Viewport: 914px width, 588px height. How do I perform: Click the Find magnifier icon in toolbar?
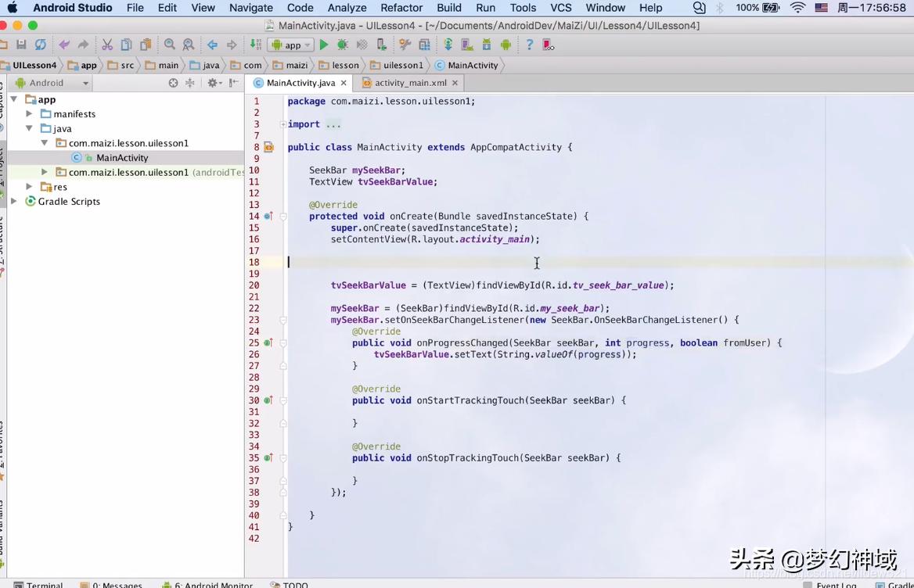click(170, 45)
